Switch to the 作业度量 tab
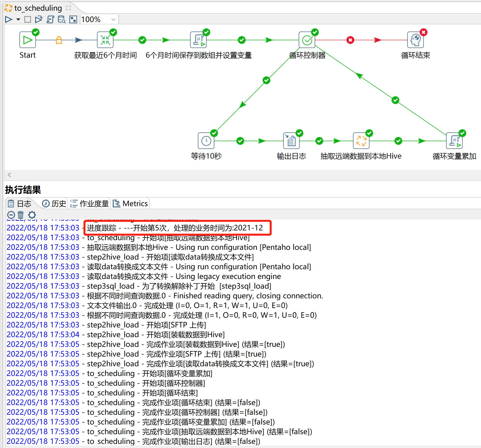Screen dimensions: 481x448 click(x=89, y=204)
